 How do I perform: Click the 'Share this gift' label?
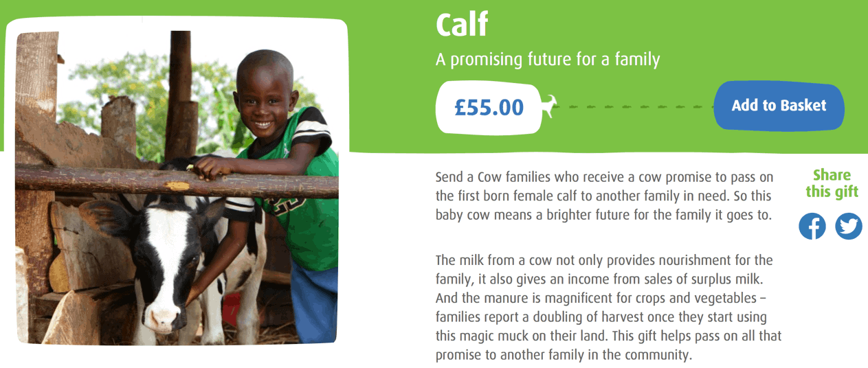click(832, 183)
